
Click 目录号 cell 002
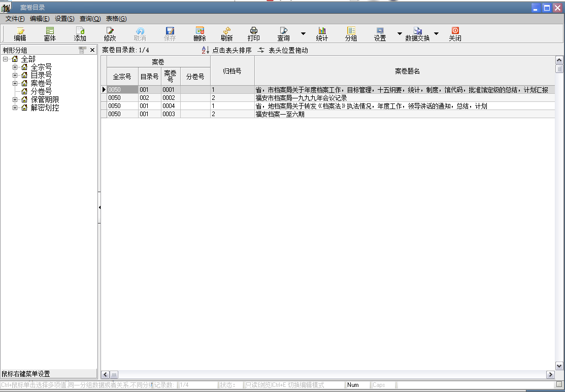point(150,98)
